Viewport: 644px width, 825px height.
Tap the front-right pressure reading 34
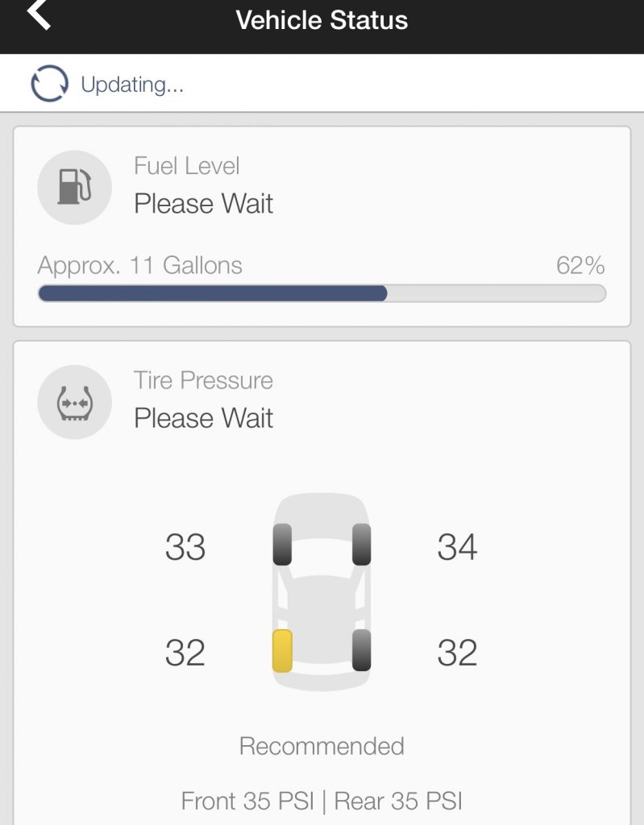tap(457, 547)
